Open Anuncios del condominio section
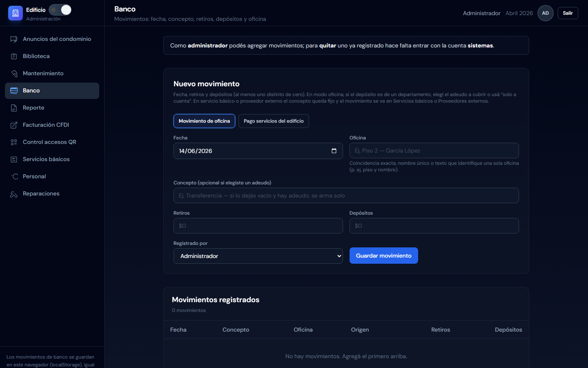Image resolution: width=588 pixels, height=368 pixels. point(52,39)
